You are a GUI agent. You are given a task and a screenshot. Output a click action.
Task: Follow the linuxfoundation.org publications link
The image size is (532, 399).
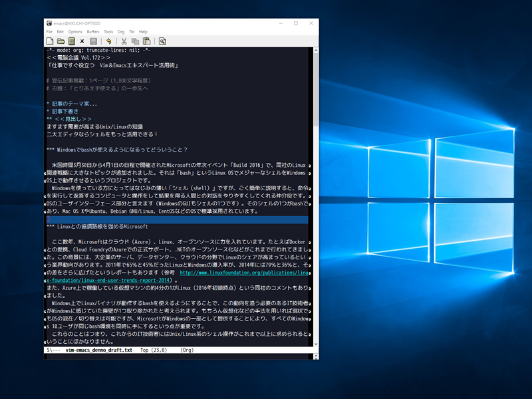pyautogui.click(x=243, y=273)
